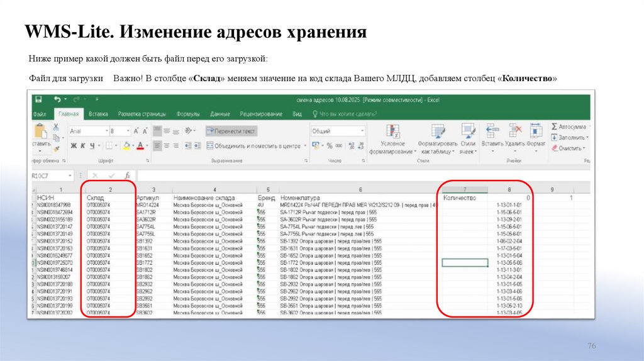The width and height of the screenshot is (644, 361).
Task: Click the Вставить cells icon
Action: pyautogui.click(x=492, y=131)
